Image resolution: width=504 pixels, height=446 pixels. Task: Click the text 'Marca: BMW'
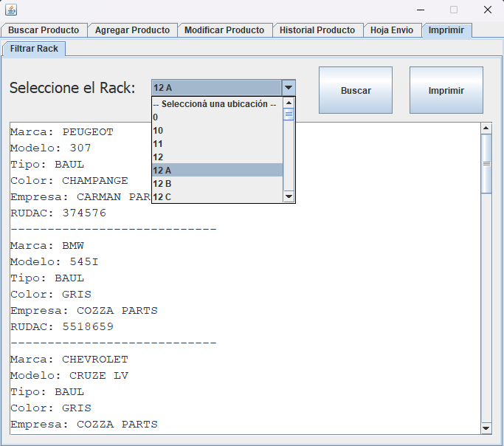point(47,246)
